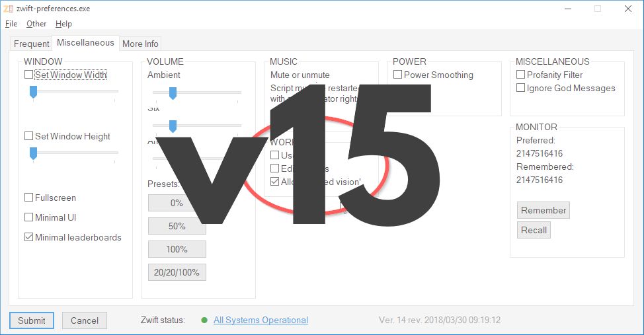Click the window width slider handle
Screen dimensions: 644x335
[33, 93]
